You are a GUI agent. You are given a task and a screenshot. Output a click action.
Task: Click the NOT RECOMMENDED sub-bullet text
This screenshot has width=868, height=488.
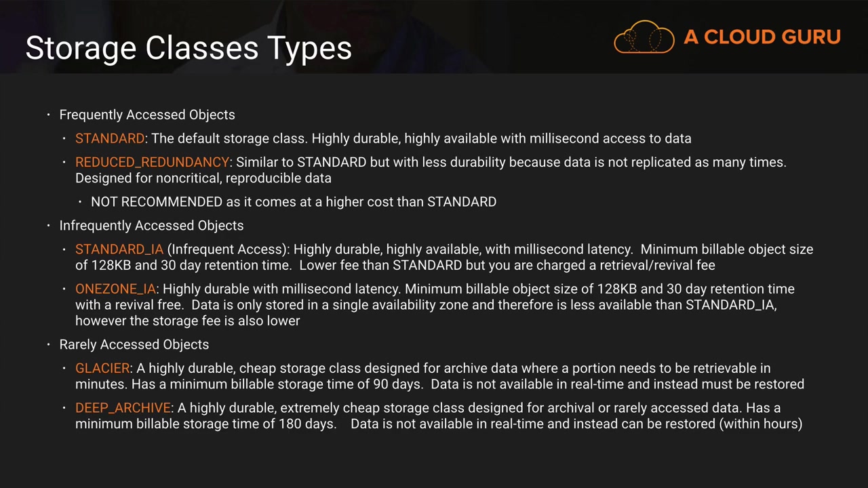(x=293, y=201)
